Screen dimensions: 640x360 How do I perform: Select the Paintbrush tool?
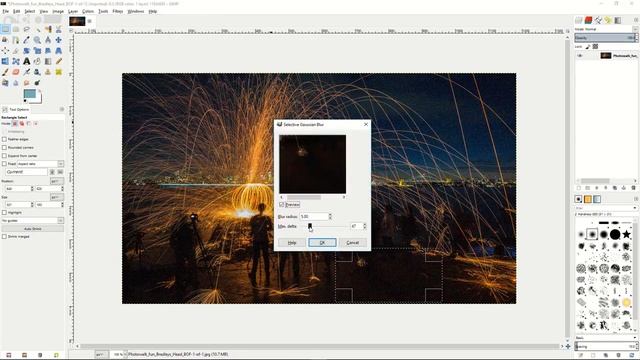5,72
